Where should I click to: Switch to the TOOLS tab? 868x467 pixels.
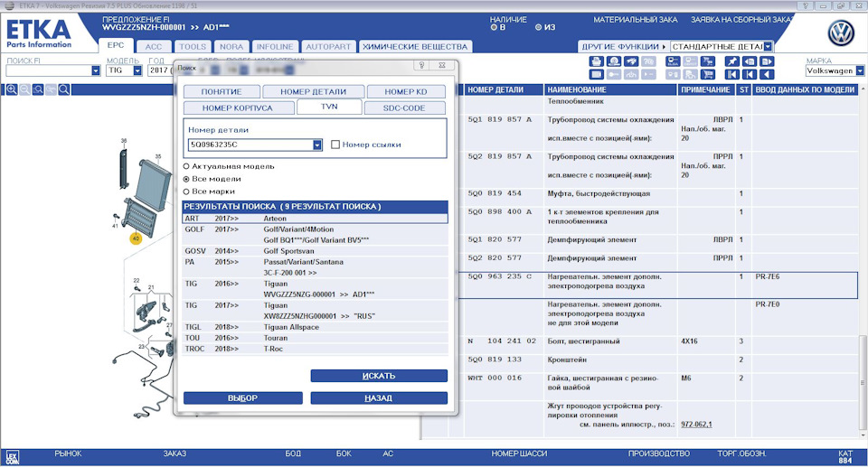[193, 46]
